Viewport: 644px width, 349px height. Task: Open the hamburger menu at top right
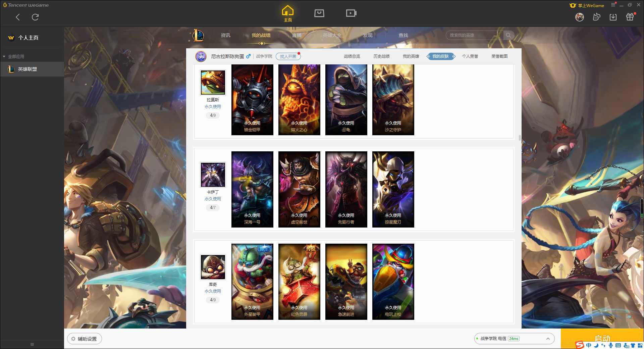613,5
